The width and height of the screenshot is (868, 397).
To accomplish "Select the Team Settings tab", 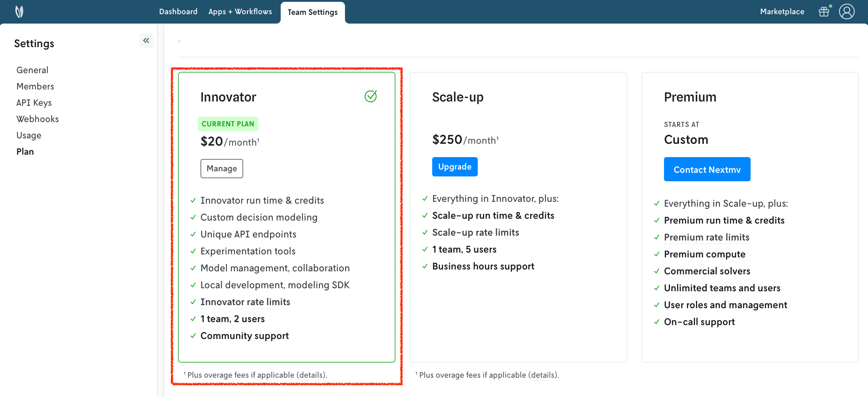I will tap(312, 12).
